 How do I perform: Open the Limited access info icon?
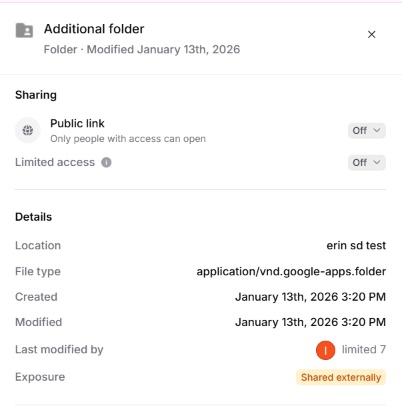click(x=106, y=162)
